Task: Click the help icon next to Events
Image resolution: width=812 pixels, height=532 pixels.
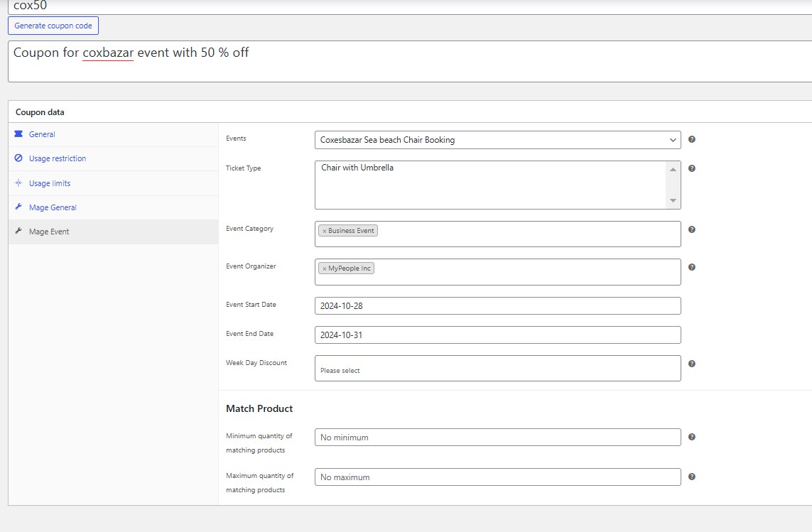Action: click(x=691, y=139)
